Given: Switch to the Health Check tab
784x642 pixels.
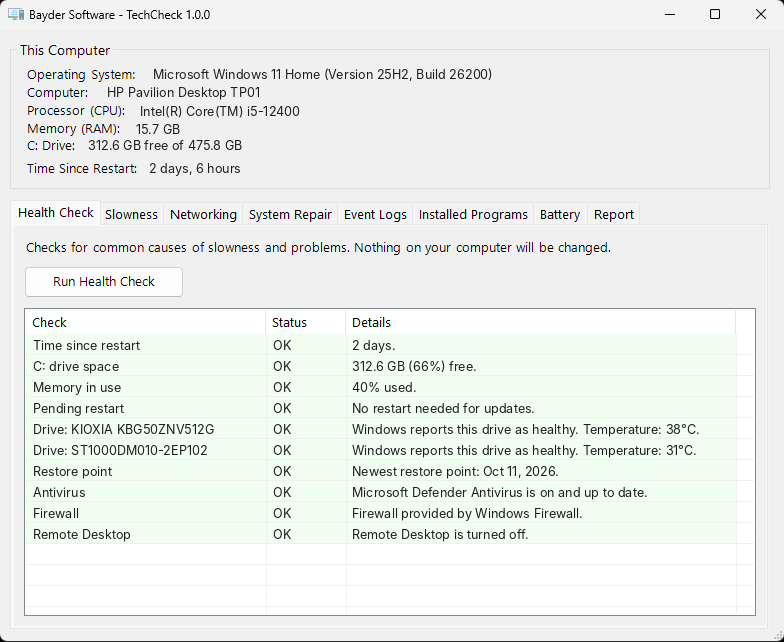Looking at the screenshot, I should tap(56, 212).
